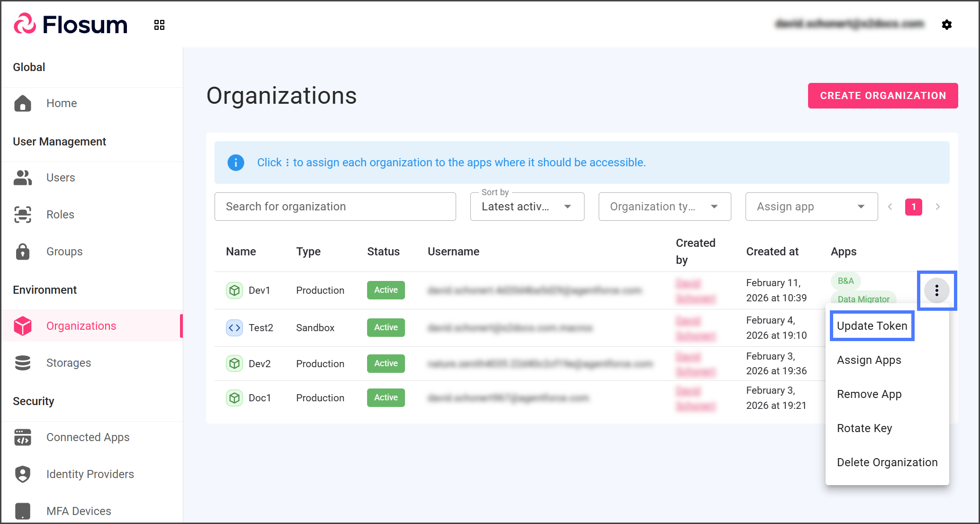Go to the Users page
This screenshot has width=980, height=524.
pyautogui.click(x=60, y=178)
